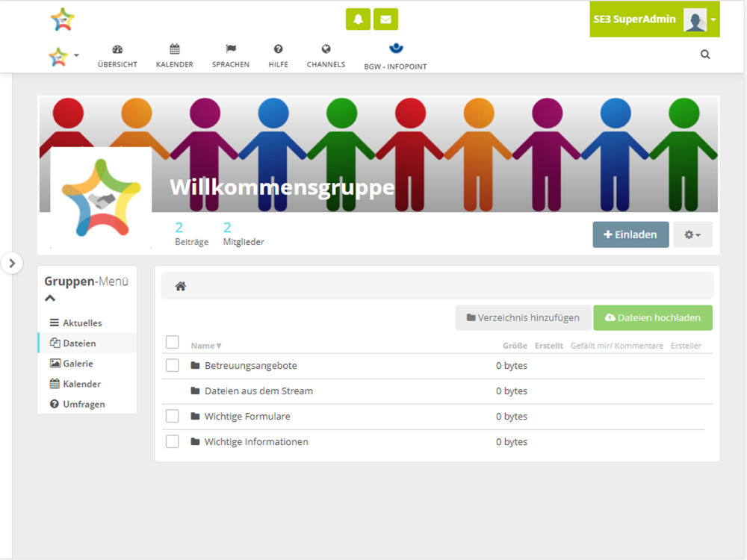Expand the star space chooser dropdown
The image size is (747, 560).
[63, 56]
